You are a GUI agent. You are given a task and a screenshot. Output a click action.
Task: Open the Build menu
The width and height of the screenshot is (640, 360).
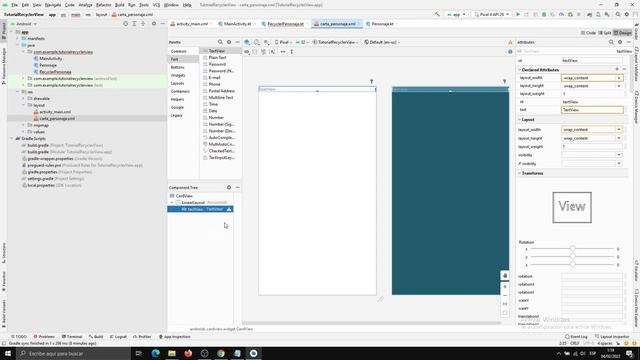point(120,5)
